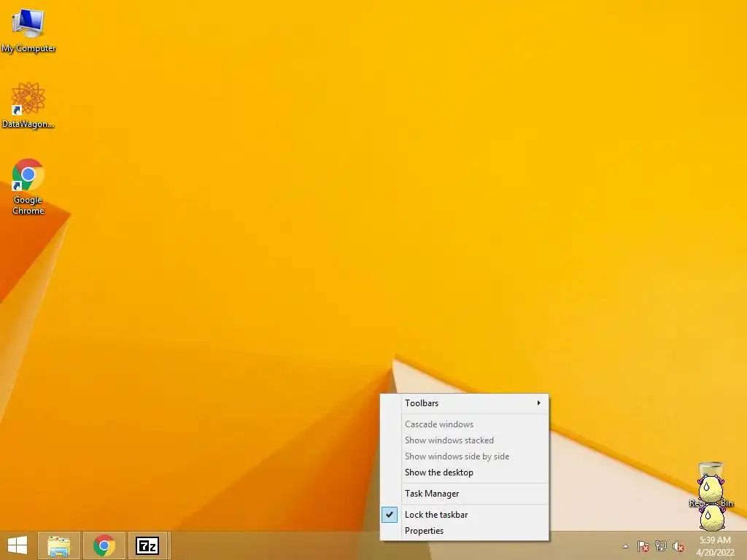747x560 pixels.
Task: Click the greyed-out Show windows side by side entry
Action: (465, 456)
